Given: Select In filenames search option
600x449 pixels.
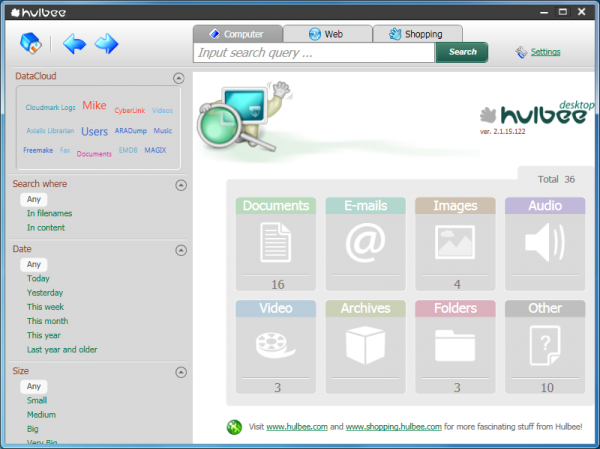Looking at the screenshot, I should coord(49,214).
